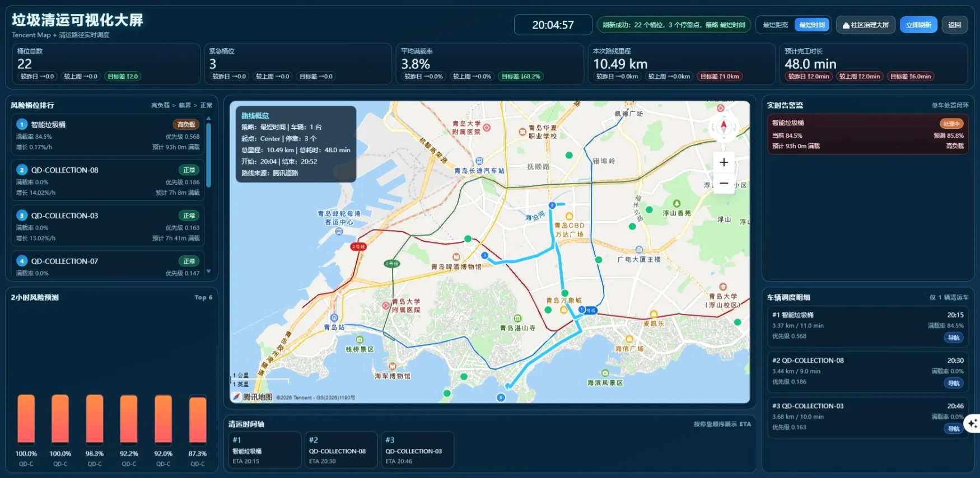Click the 20:04:57 clock display
The width and height of the screenshot is (980, 478).
pyautogui.click(x=553, y=25)
